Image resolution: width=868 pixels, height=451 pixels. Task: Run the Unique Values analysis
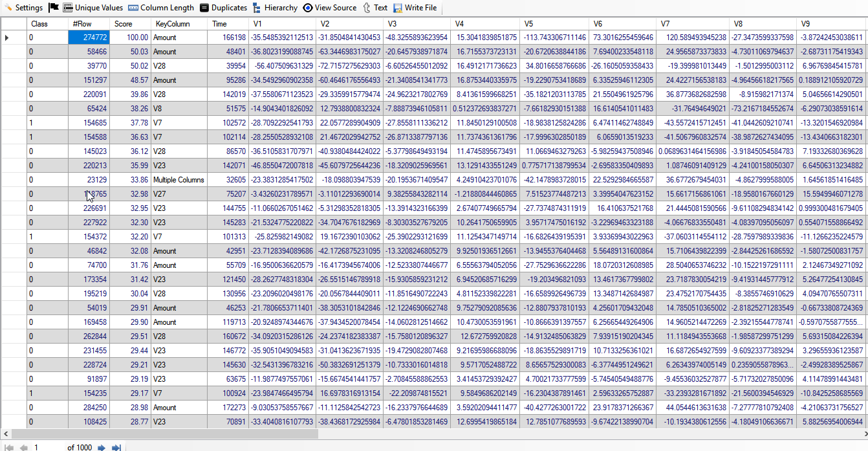coord(92,8)
